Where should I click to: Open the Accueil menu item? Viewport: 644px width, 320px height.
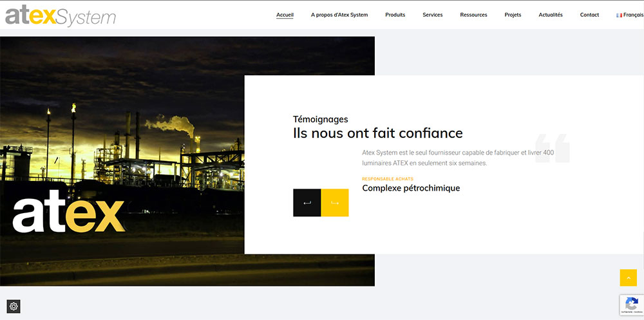pos(285,15)
